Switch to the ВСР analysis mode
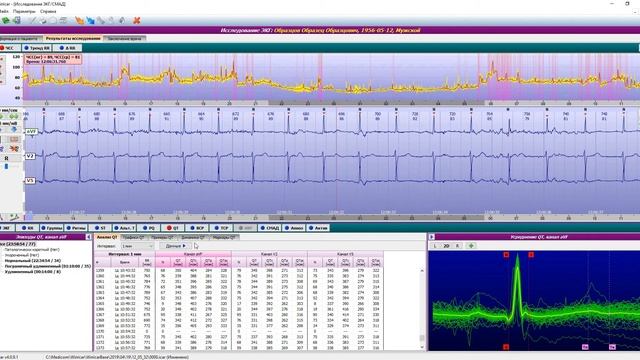 pyautogui.click(x=197, y=228)
